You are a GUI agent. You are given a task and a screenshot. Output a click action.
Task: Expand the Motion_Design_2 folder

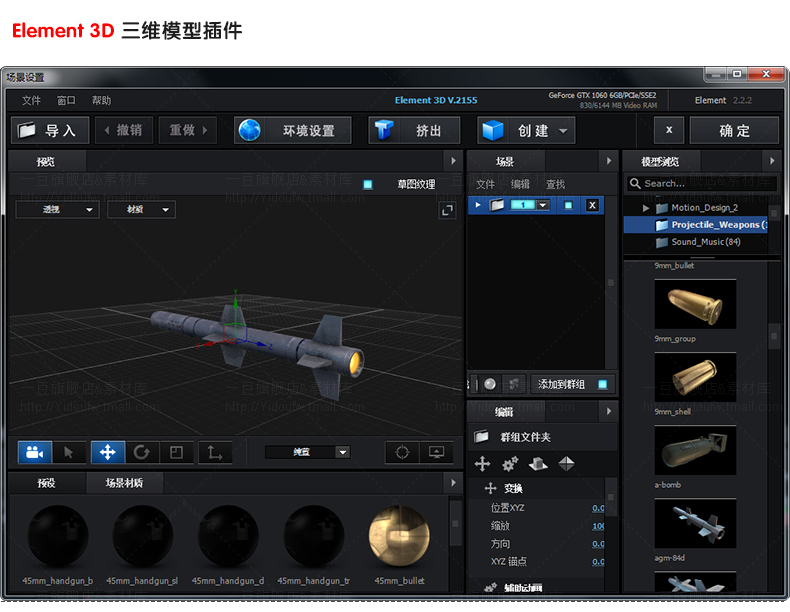[x=646, y=208]
